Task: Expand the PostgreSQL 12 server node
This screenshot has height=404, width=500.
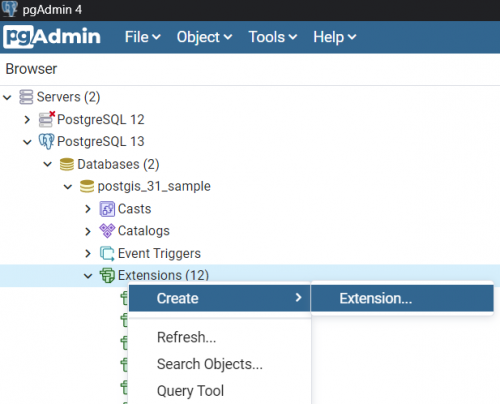Action: click(x=27, y=119)
